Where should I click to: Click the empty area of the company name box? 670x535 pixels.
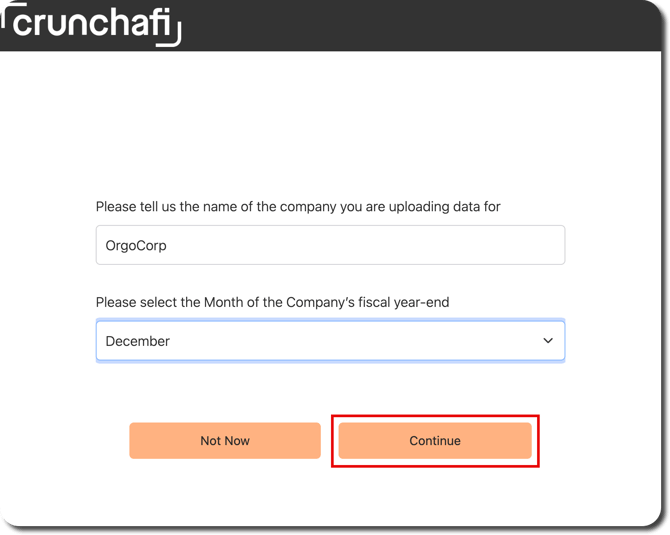[363, 245]
